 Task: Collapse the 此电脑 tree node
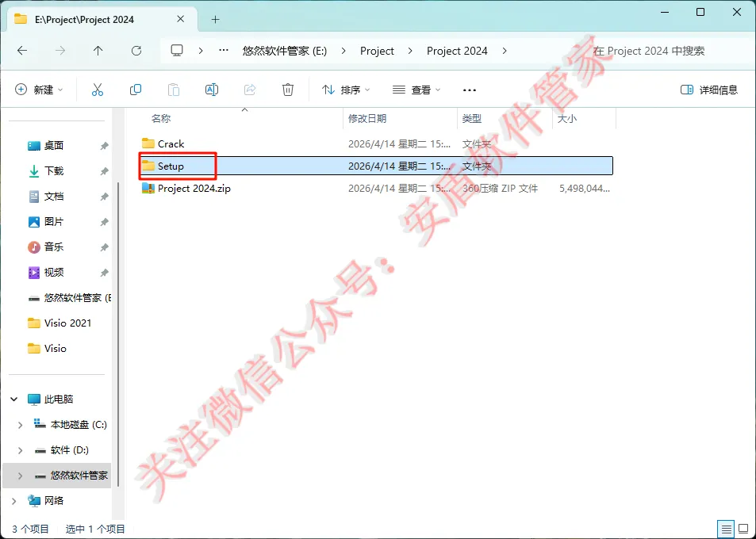click(14, 399)
